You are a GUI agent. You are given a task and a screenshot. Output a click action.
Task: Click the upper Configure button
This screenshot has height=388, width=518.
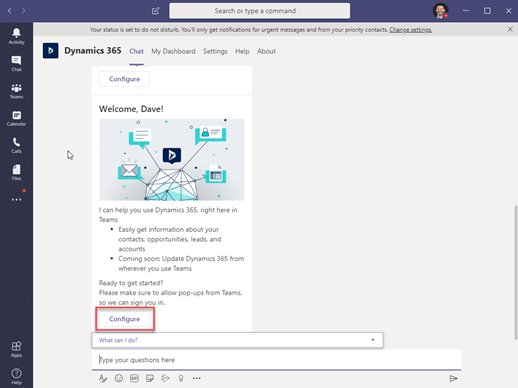[125, 79]
